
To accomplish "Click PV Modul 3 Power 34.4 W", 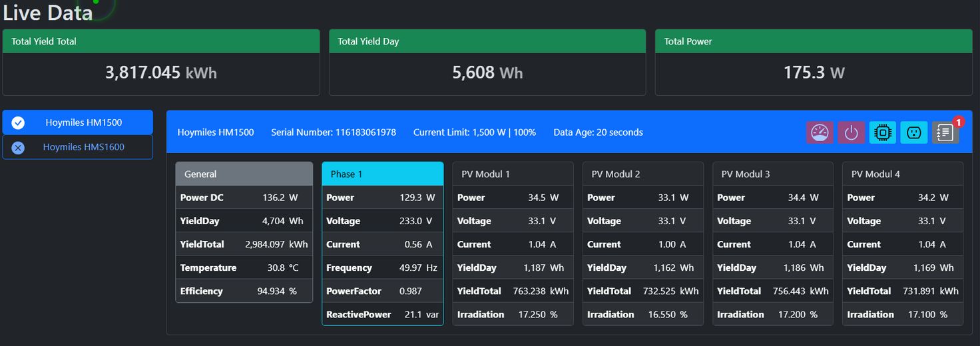I will click(x=803, y=198).
